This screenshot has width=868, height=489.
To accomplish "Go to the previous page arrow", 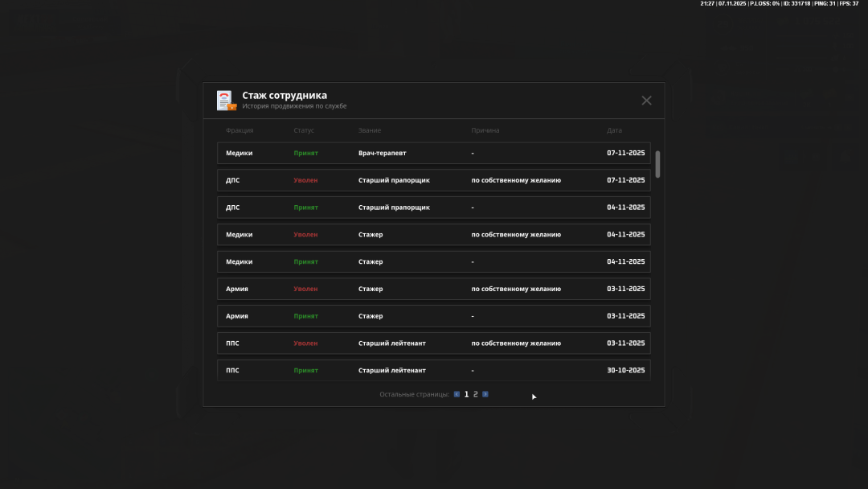I will pos(457,394).
